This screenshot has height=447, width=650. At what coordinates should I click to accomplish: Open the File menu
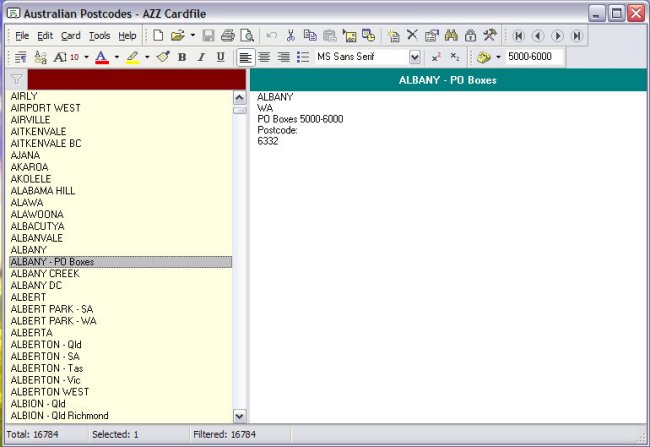pos(22,36)
